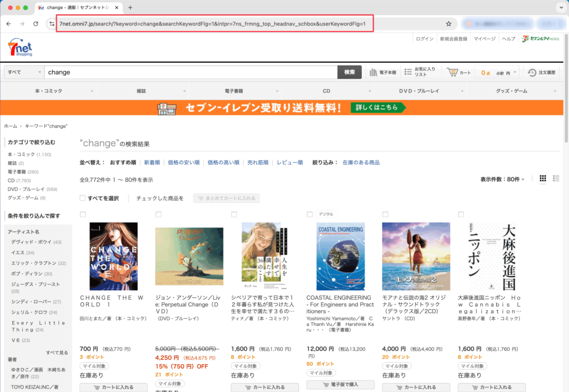Open the お気に入りリスト favorites list

click(x=420, y=72)
